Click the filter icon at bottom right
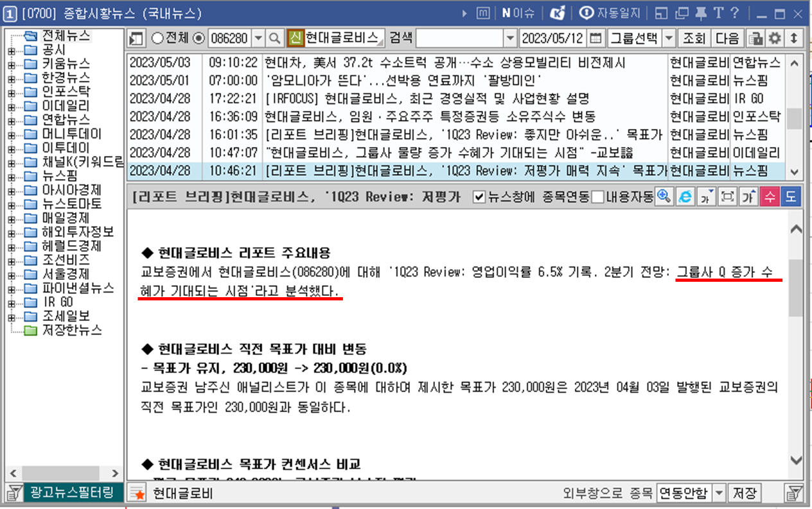 coord(794,493)
